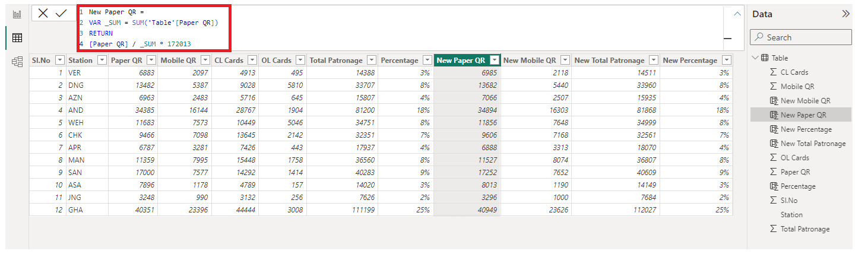Click the RETURN keyword in formula
The height and width of the screenshot is (254, 868).
click(x=101, y=33)
